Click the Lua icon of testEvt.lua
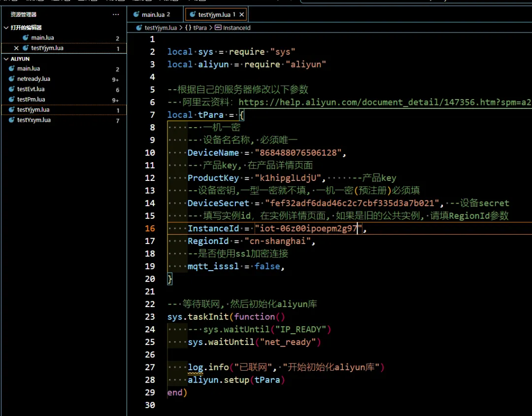The height and width of the screenshot is (416, 532). click(11, 89)
